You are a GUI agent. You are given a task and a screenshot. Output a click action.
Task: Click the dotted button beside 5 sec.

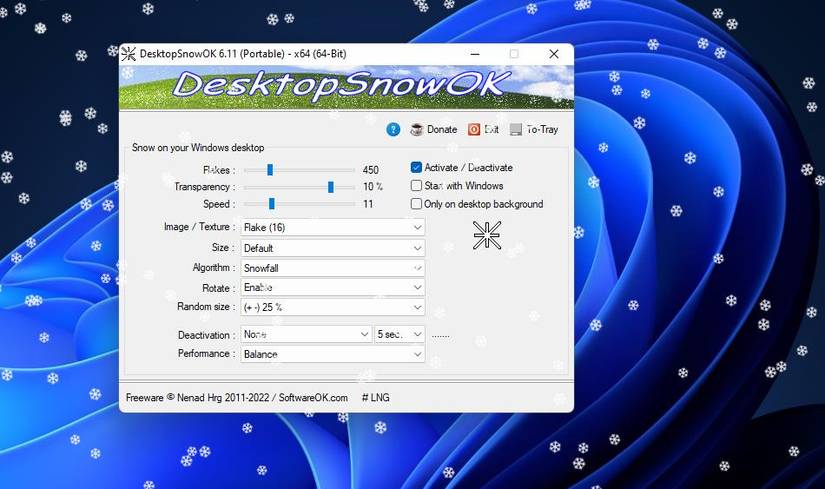pyautogui.click(x=440, y=335)
